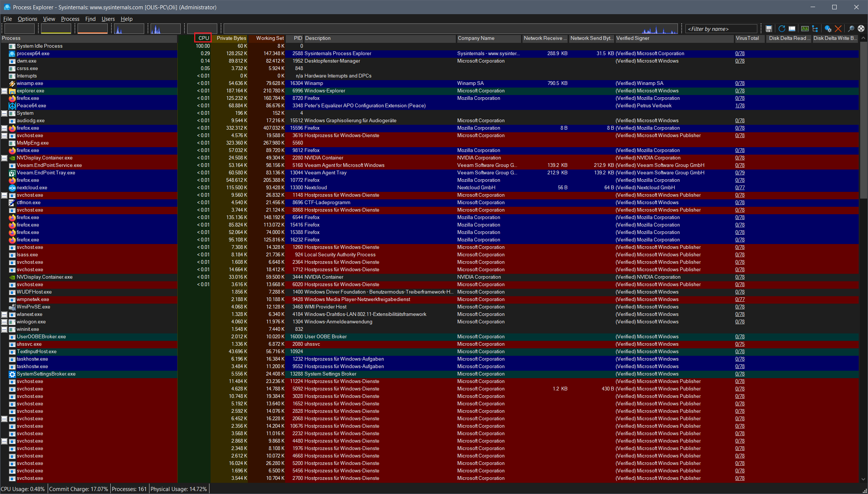868x494 pixels.
Task: Click the Filter by name field
Action: (721, 29)
